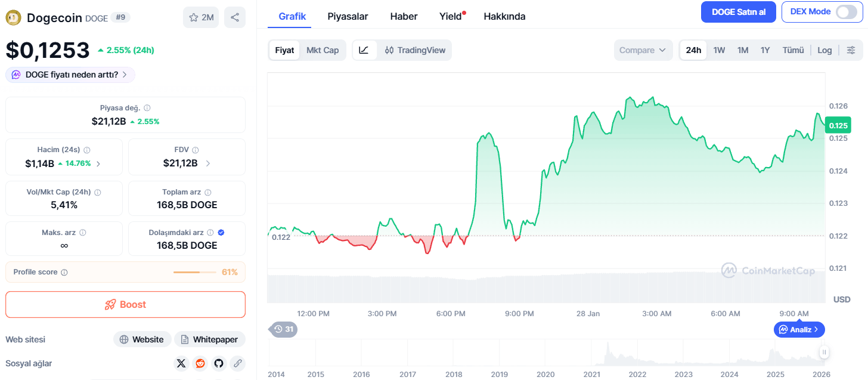The image size is (868, 380).
Task: Select the 1M time range
Action: click(743, 50)
